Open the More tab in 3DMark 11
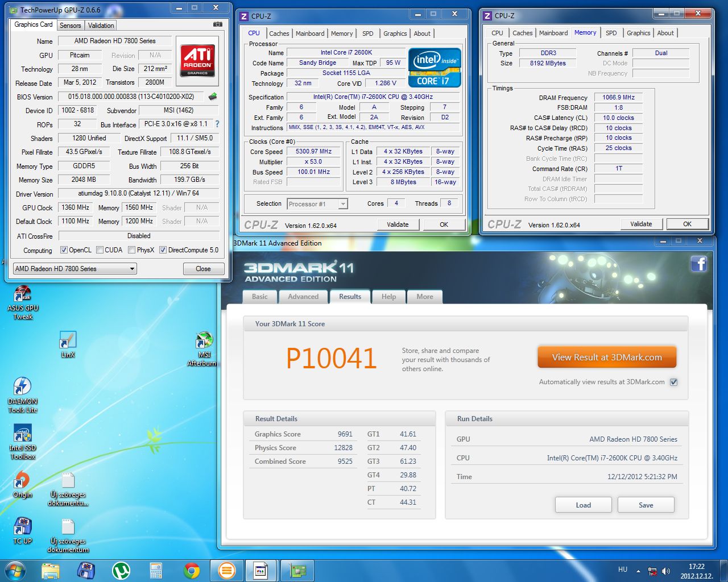This screenshot has height=582, width=728. point(425,297)
